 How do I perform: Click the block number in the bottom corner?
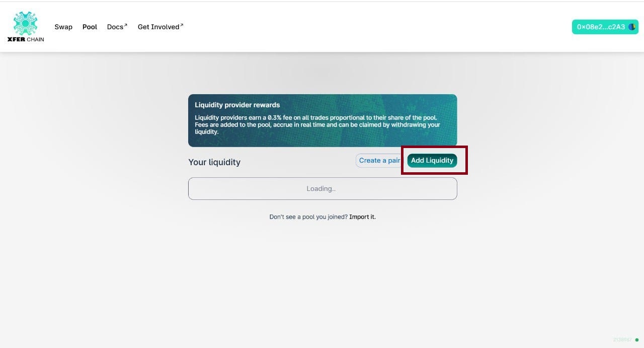pyautogui.click(x=621, y=340)
